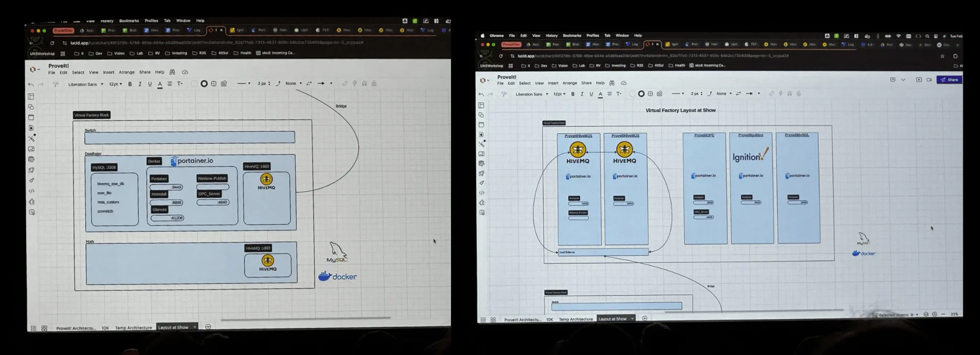Select the format painter on left screen
980x355 pixels.
tap(55, 84)
